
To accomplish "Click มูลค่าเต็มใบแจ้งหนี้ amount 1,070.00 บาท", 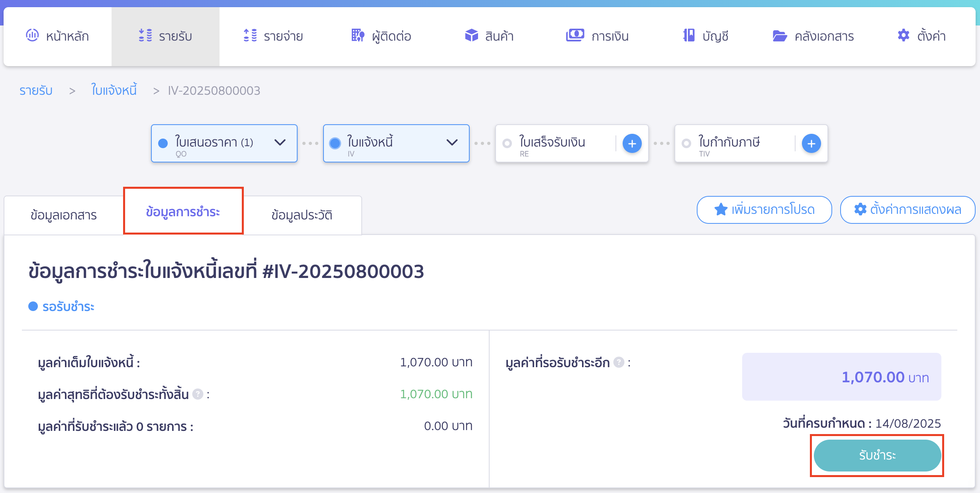I will pyautogui.click(x=436, y=362).
